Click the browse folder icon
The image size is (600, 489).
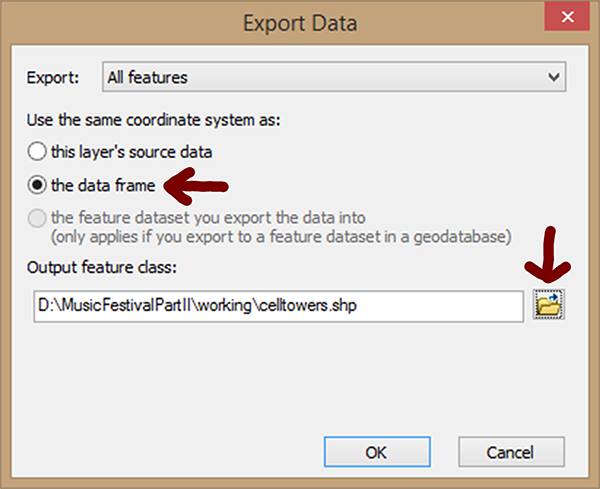pos(548,306)
